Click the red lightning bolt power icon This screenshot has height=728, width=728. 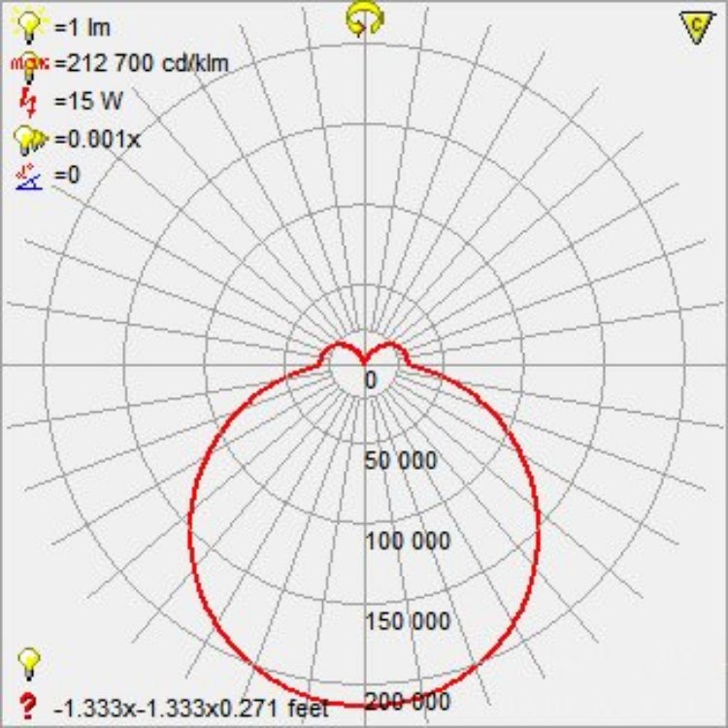tap(31, 100)
